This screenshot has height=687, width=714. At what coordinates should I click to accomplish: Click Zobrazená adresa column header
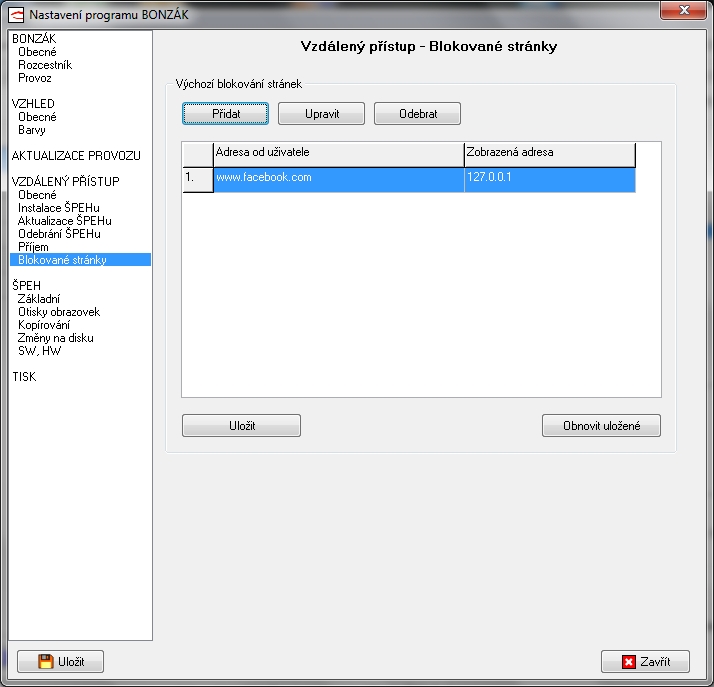pos(550,155)
